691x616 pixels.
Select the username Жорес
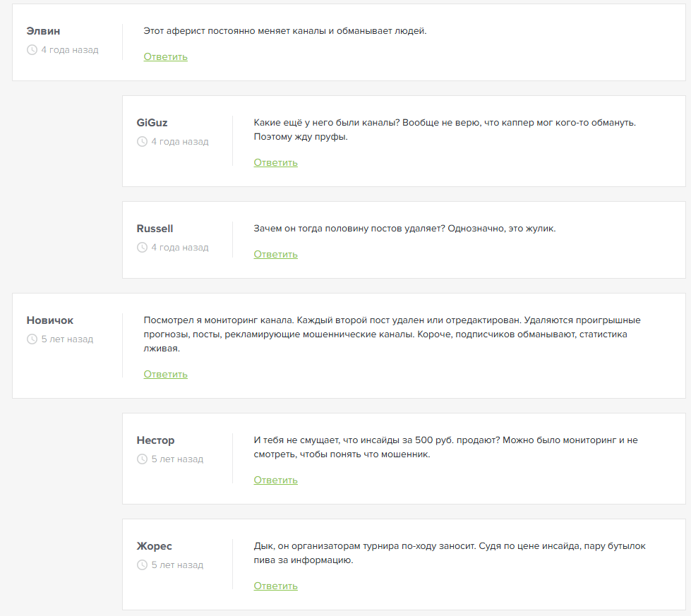[155, 546]
